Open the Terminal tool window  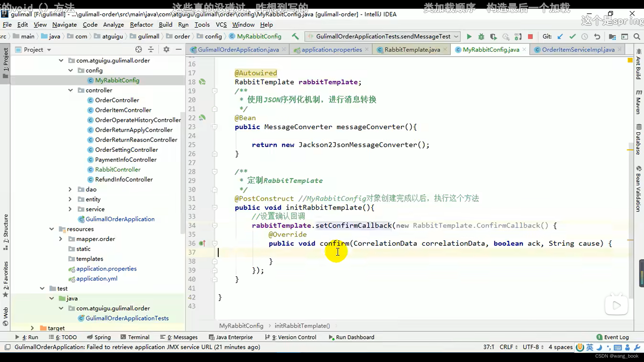[x=135, y=337]
